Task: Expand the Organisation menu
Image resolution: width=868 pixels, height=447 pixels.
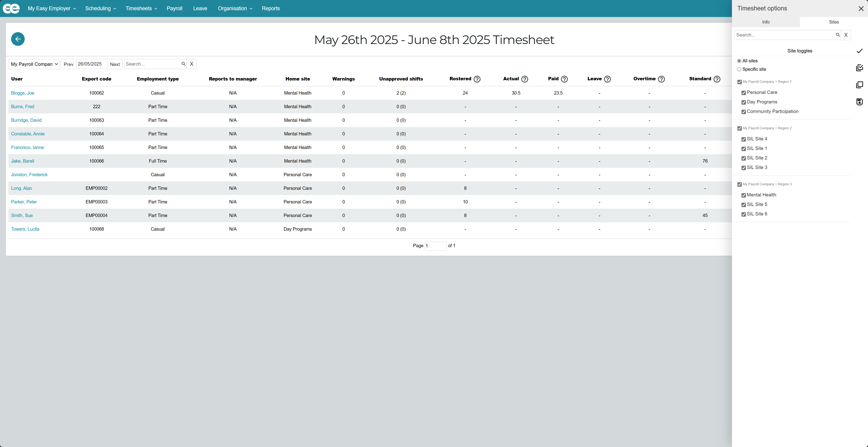Action: pyautogui.click(x=235, y=8)
